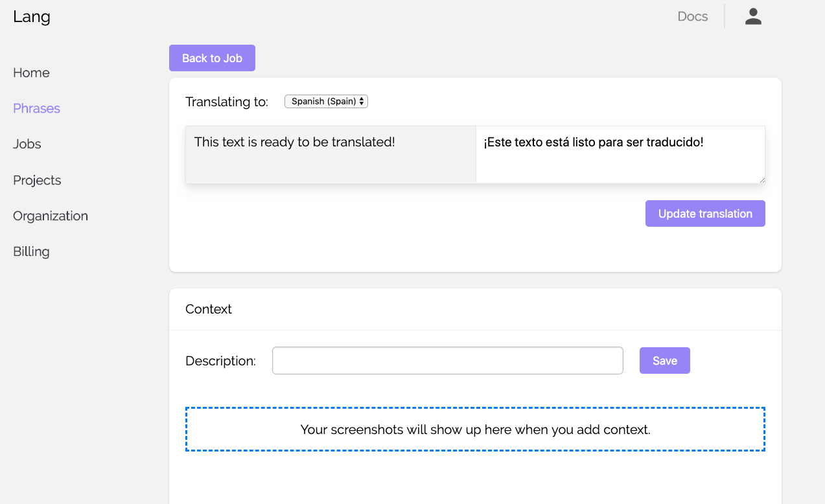Open the Organization section

(51, 216)
